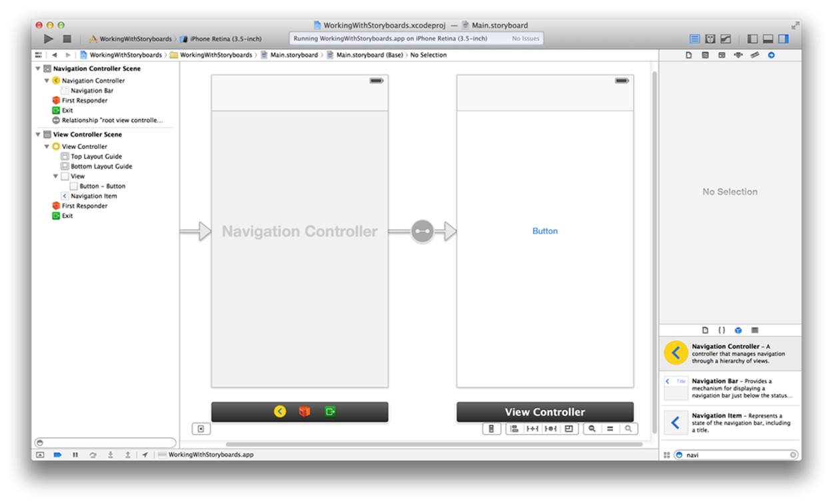
Task: Show the Code Snippet library
Action: coord(722,330)
